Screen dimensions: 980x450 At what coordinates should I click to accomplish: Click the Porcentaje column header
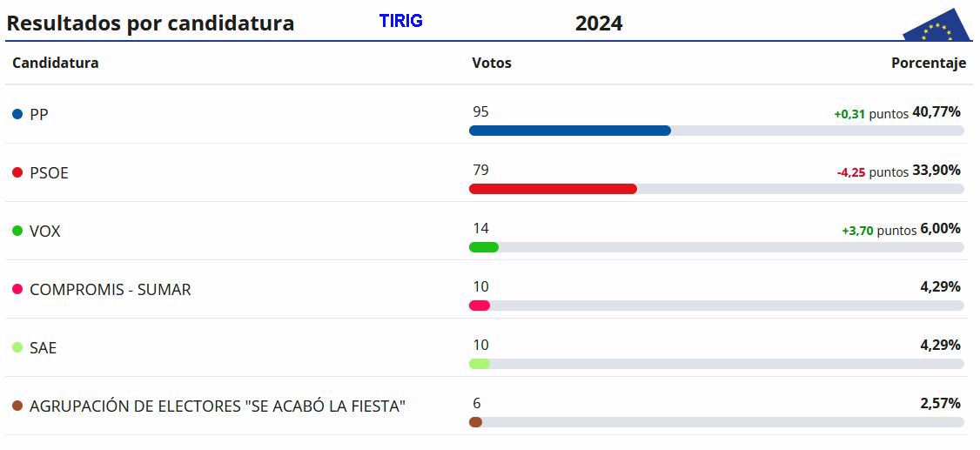pyautogui.click(x=928, y=64)
